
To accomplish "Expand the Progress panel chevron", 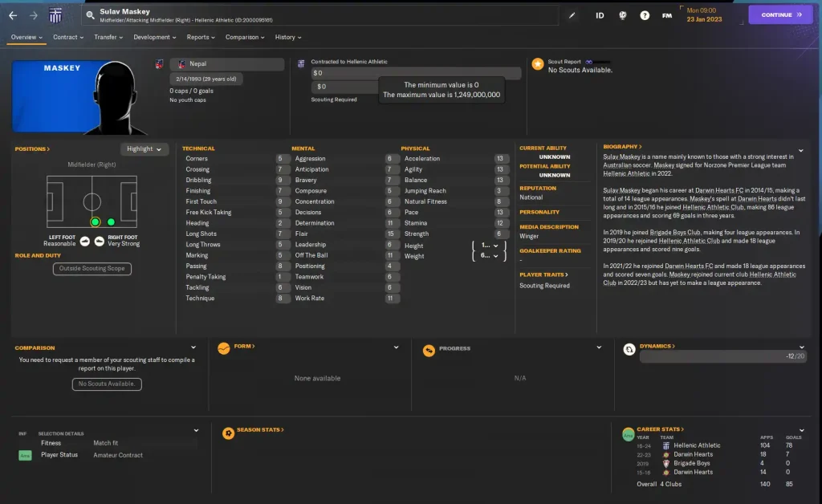I will (599, 348).
